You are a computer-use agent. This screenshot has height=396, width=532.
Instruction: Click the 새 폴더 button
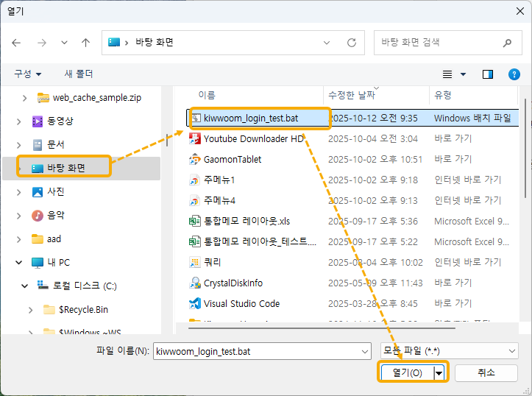[x=79, y=74]
